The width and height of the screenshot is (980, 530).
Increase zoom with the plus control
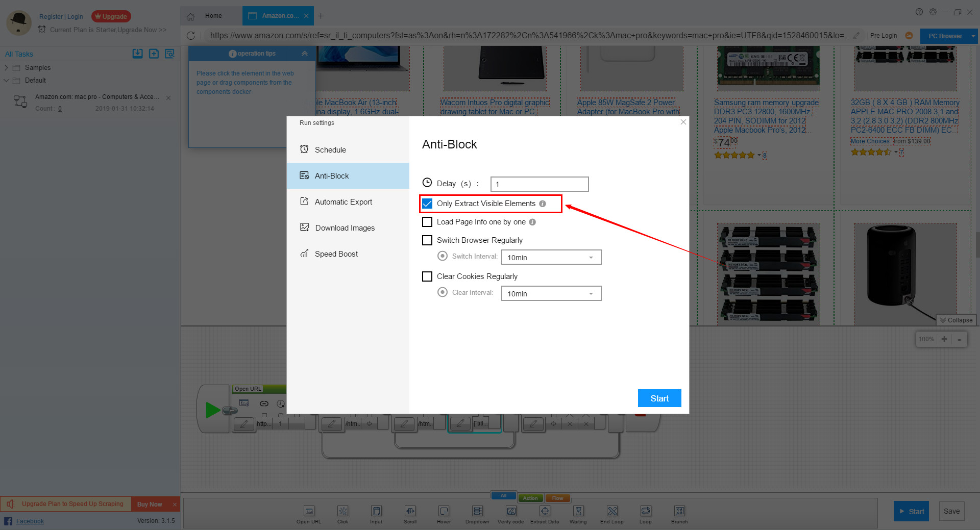pyautogui.click(x=944, y=339)
